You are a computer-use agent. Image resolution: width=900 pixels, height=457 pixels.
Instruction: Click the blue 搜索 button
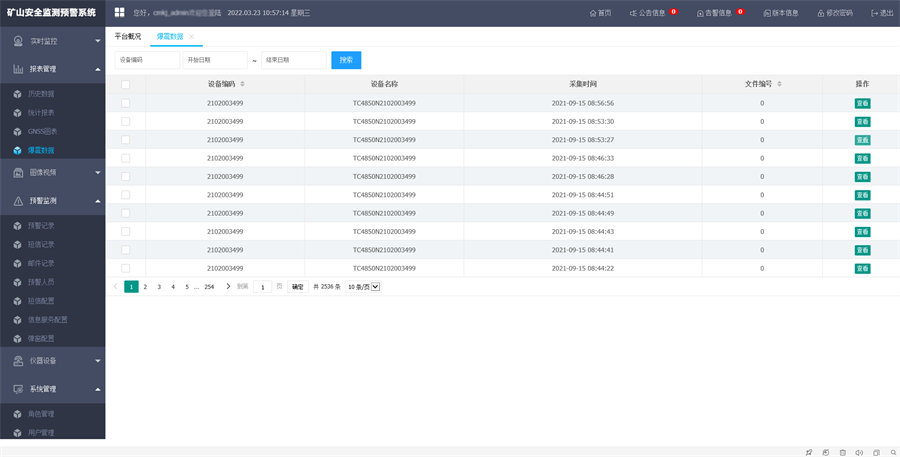pos(346,60)
